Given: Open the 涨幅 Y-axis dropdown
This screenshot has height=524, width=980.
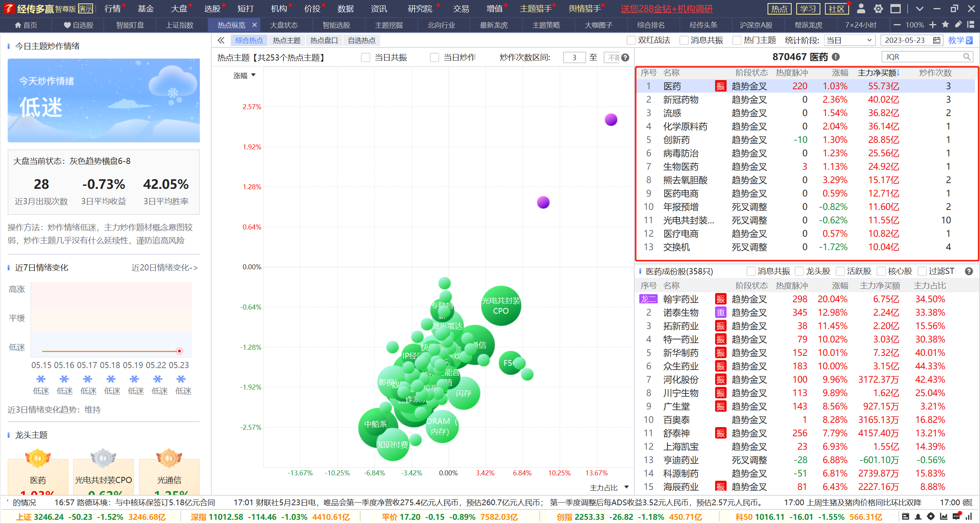Looking at the screenshot, I should pyautogui.click(x=244, y=75).
